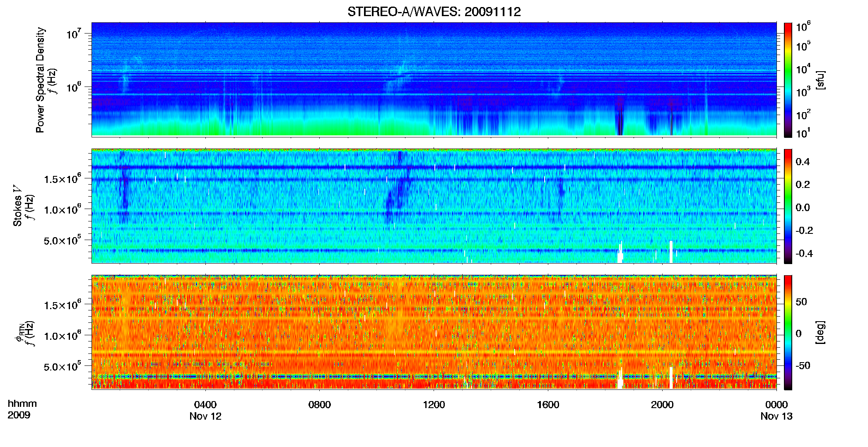
Task: Click the 10^5 tick label on the sfu colorbar
Action: click(x=803, y=46)
